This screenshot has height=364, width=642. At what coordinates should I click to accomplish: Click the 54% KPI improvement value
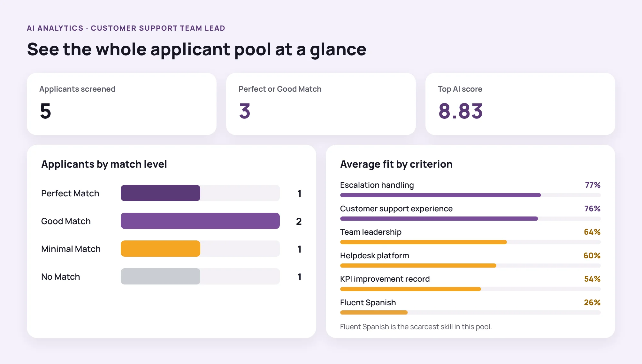[x=592, y=279]
